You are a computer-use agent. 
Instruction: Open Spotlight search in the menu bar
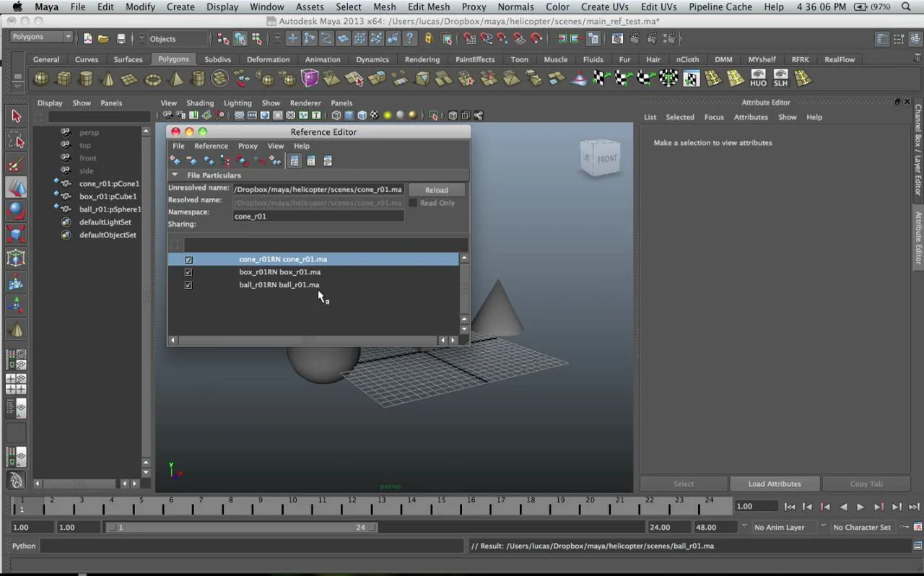click(x=906, y=6)
